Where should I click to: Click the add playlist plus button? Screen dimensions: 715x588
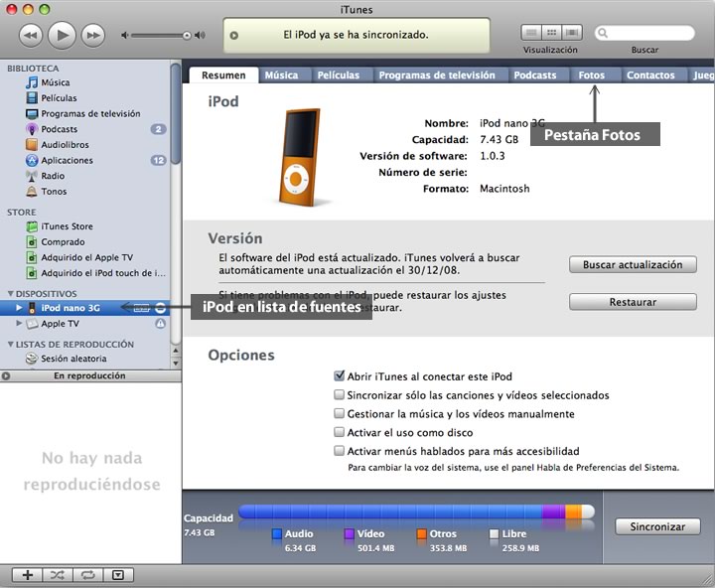point(28,575)
